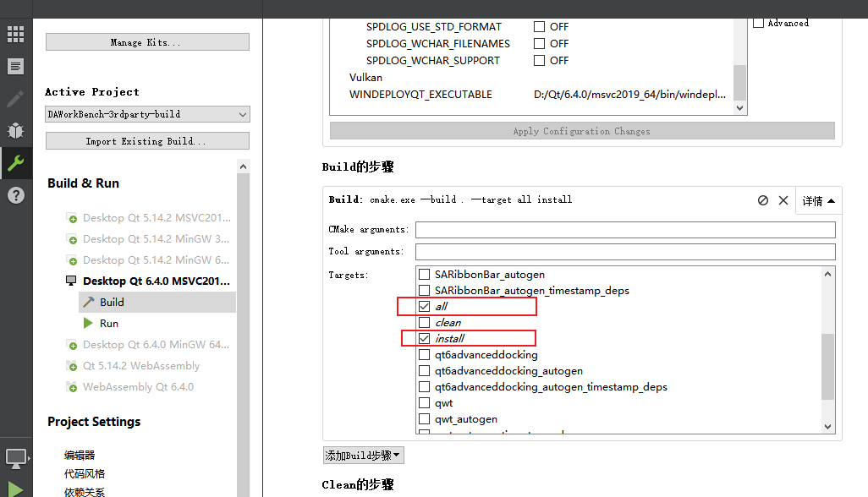Open Debug mode via bug icon

tap(15, 129)
